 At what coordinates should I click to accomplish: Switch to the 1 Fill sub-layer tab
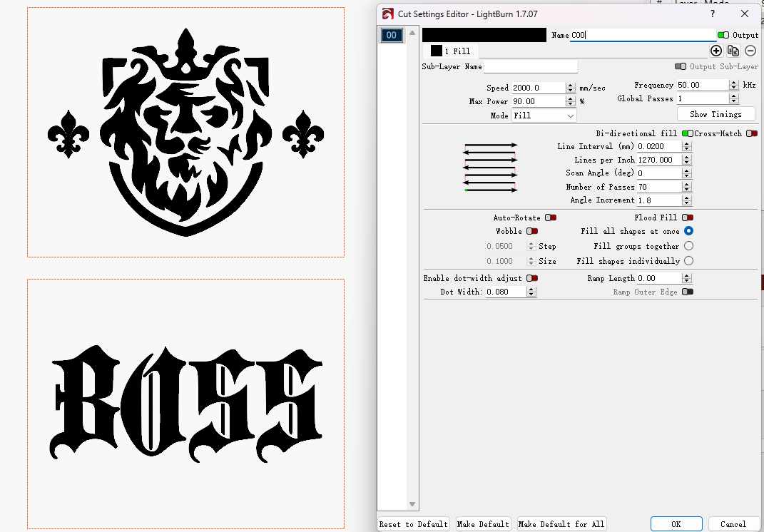pos(451,51)
